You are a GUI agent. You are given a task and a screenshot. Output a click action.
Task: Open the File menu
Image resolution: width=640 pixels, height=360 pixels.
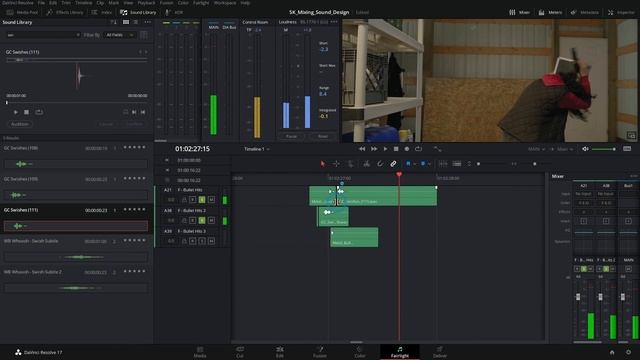click(x=41, y=2)
